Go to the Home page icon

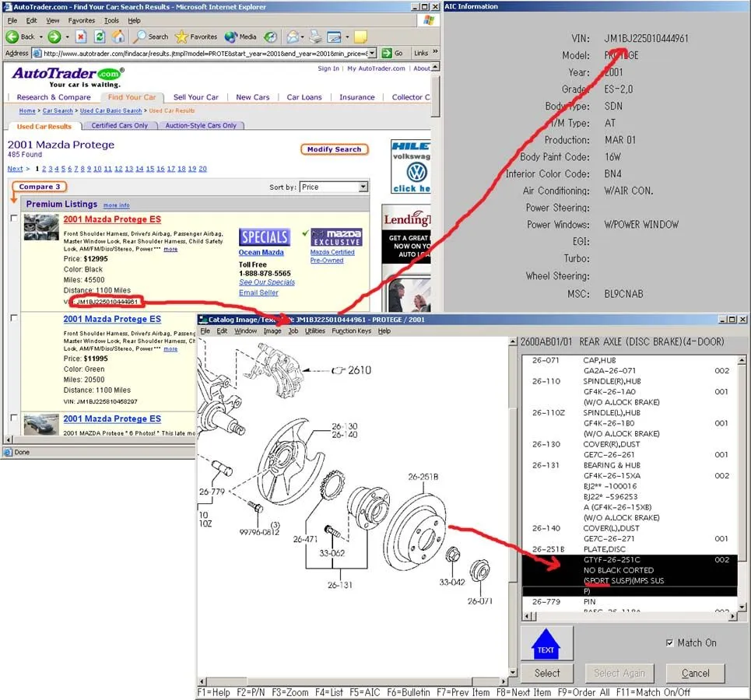[118, 37]
